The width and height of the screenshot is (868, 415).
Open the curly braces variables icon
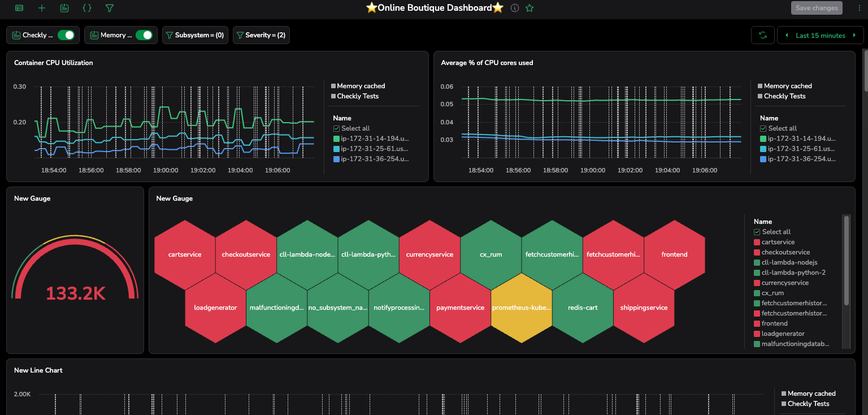point(87,8)
